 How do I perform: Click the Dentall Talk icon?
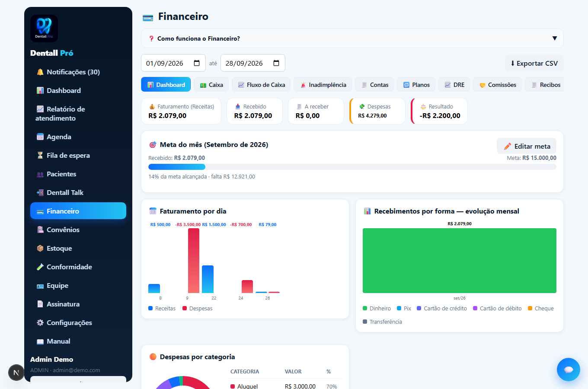coord(40,192)
